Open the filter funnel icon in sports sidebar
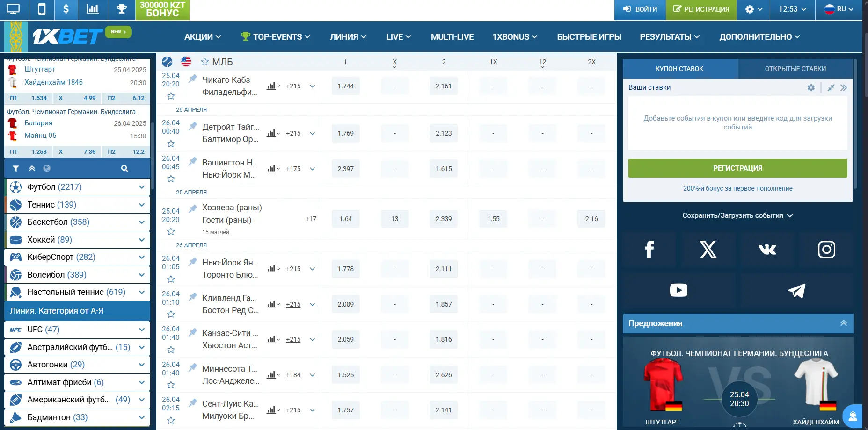Screen dimensions: 868x430 pos(15,169)
